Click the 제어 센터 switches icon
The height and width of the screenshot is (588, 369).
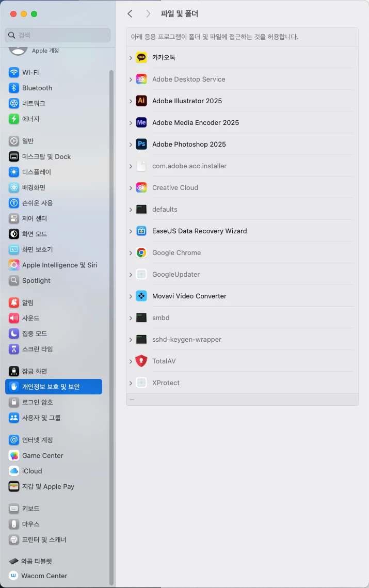(x=14, y=218)
